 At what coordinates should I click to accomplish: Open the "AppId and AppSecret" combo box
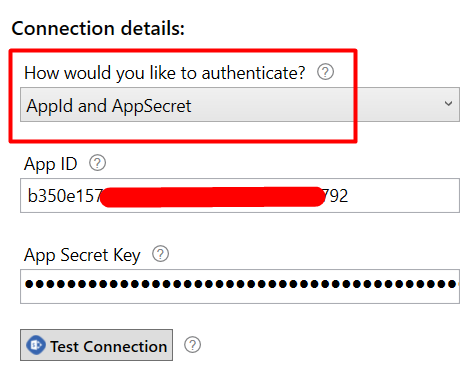[x=240, y=105]
